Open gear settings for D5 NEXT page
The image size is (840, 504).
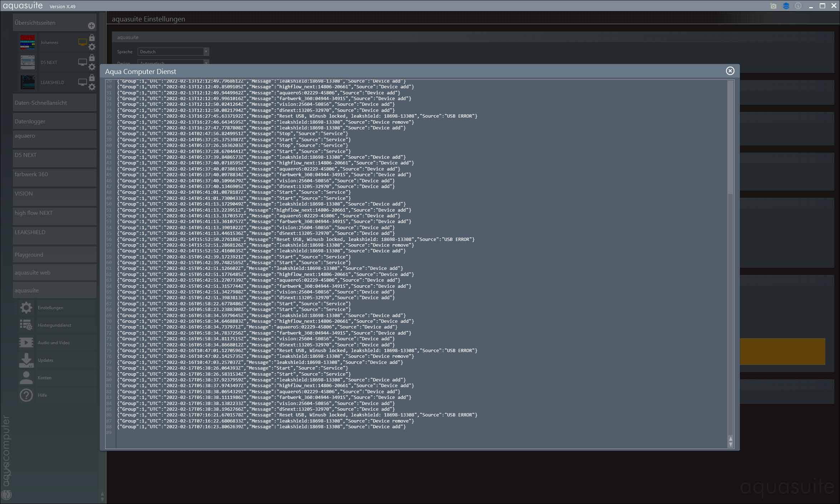92,67
